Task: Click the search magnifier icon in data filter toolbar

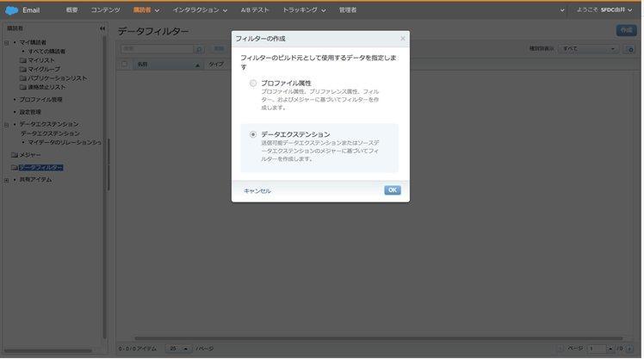Action: coord(199,49)
